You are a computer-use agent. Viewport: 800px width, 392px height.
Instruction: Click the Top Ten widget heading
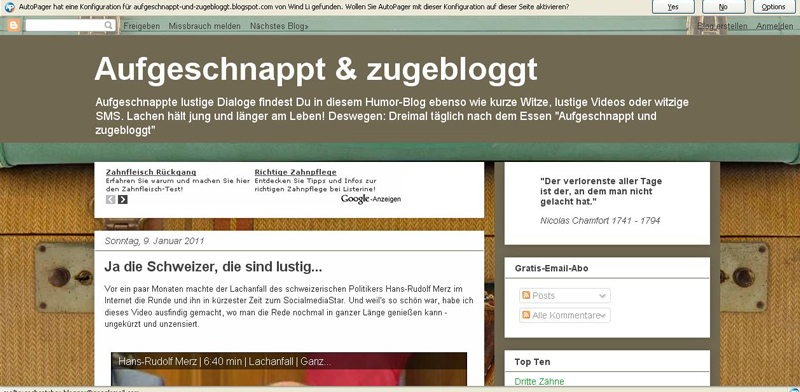click(532, 362)
